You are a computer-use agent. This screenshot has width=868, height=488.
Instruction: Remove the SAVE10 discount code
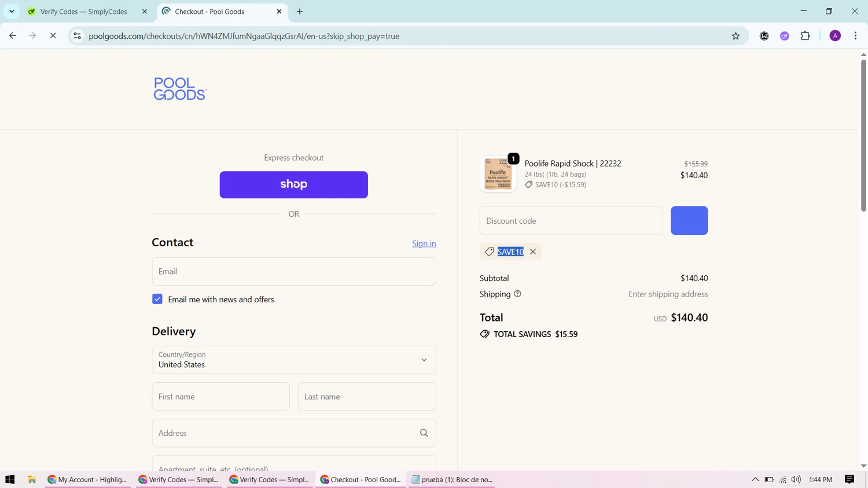tap(533, 252)
